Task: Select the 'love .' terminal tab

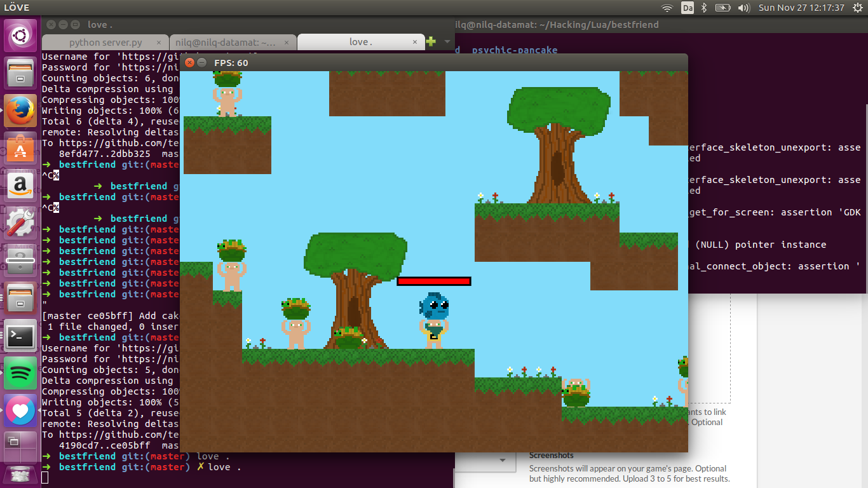Action: 360,42
